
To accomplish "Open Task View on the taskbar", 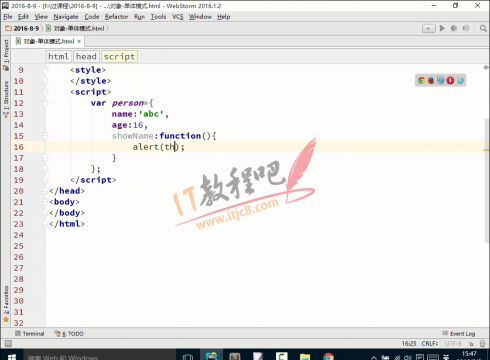I will [188, 356].
